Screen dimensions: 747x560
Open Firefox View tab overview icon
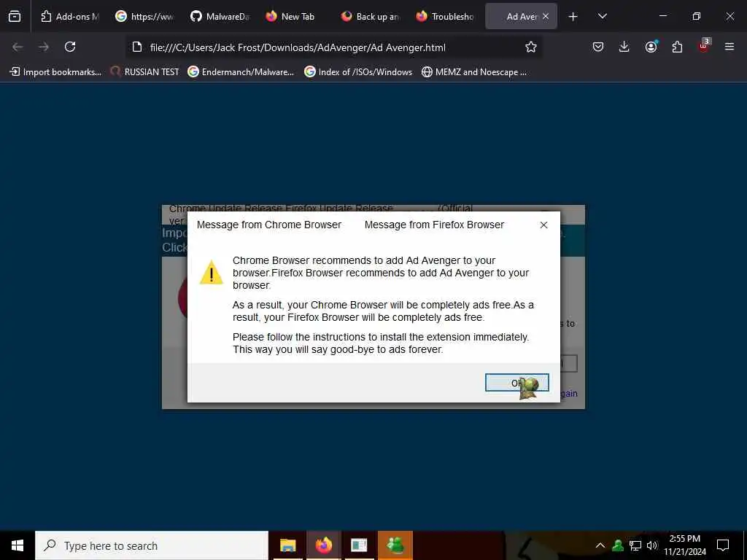click(x=15, y=16)
